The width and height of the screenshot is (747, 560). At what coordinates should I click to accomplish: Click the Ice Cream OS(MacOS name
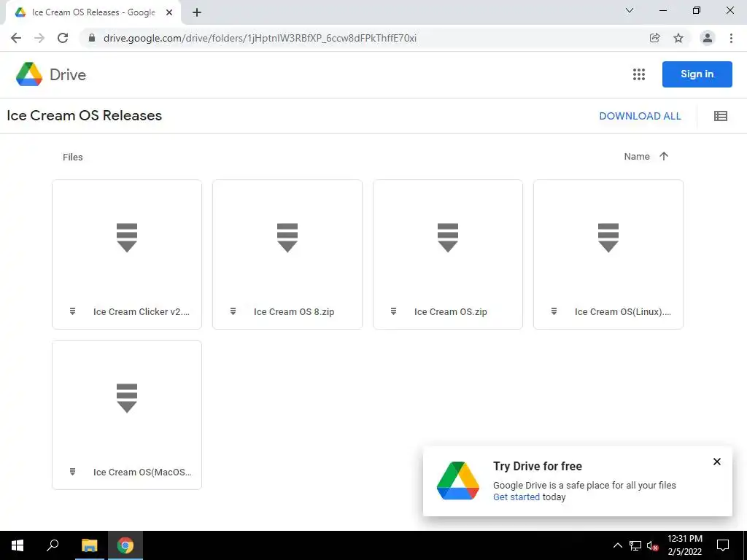[142, 472]
